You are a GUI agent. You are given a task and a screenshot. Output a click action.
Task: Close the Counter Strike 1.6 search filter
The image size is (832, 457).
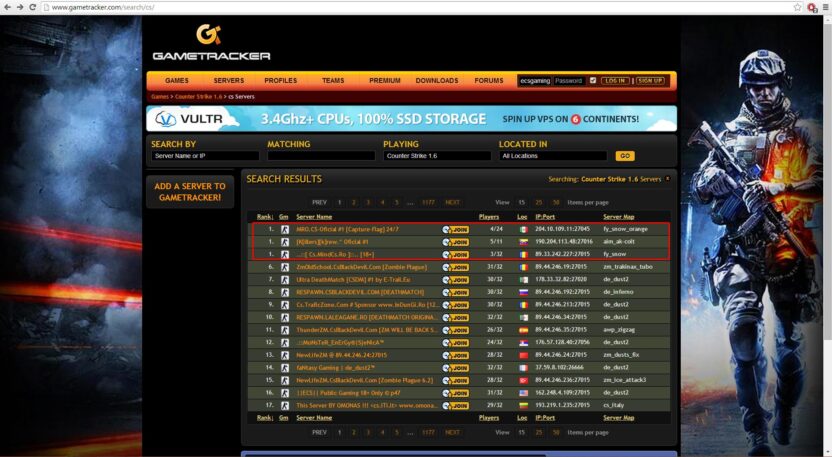coord(668,179)
